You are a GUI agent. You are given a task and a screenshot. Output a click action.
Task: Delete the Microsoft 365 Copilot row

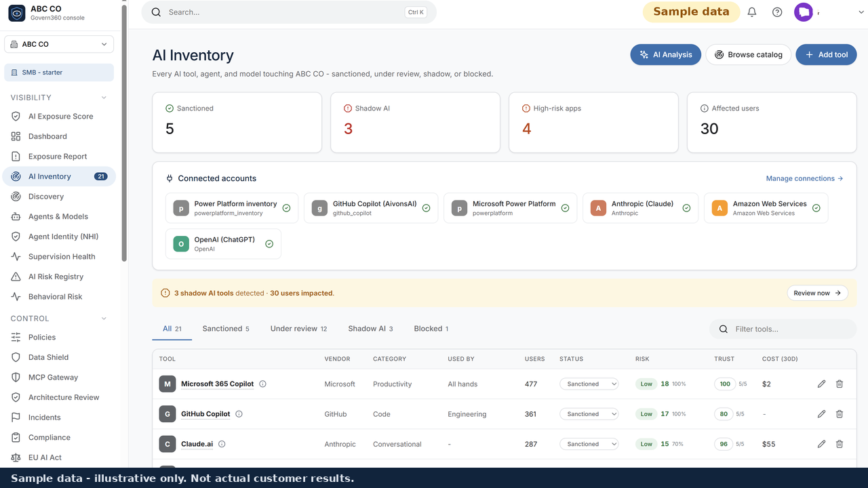tap(840, 384)
